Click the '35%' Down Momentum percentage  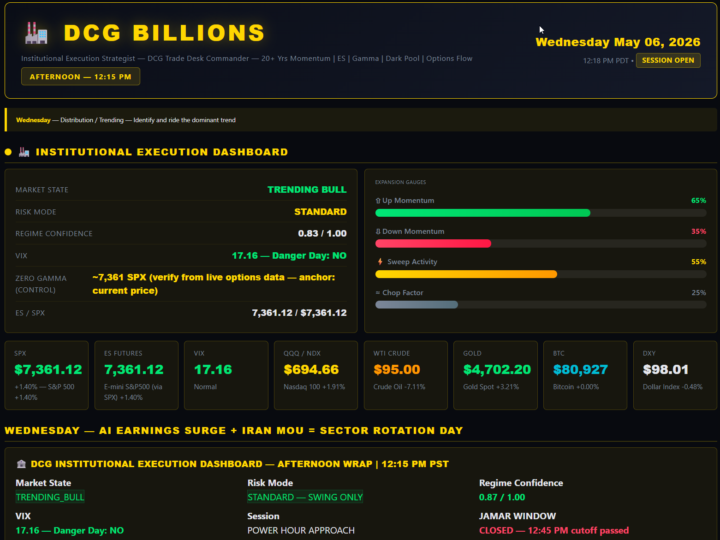pos(698,231)
